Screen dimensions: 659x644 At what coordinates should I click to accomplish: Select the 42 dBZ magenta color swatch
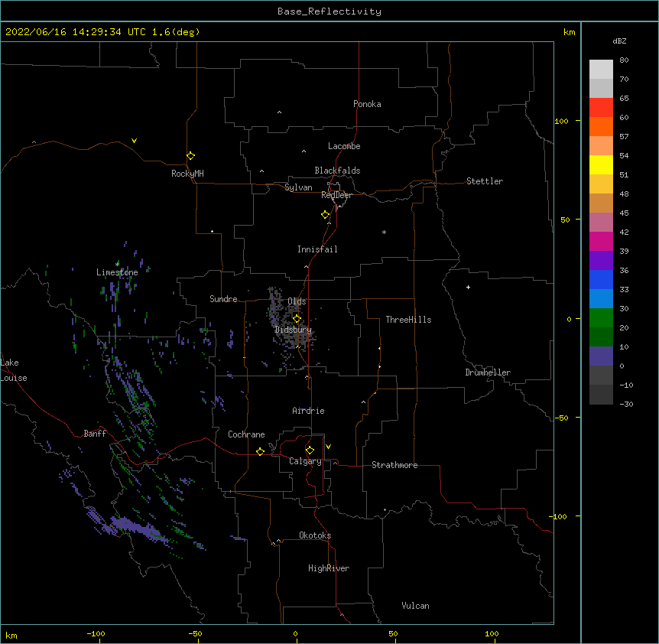pos(601,241)
